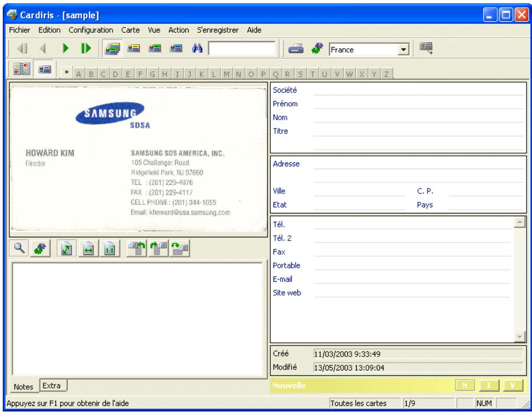Click the Tél. input field

tap(412, 224)
